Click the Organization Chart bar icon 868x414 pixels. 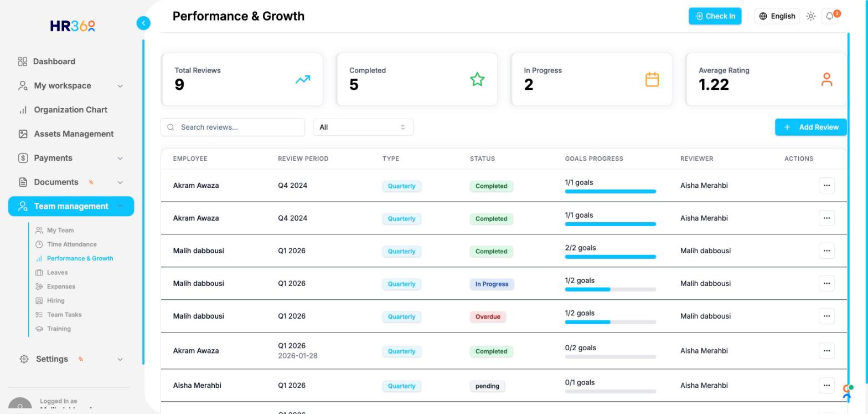[x=23, y=110]
